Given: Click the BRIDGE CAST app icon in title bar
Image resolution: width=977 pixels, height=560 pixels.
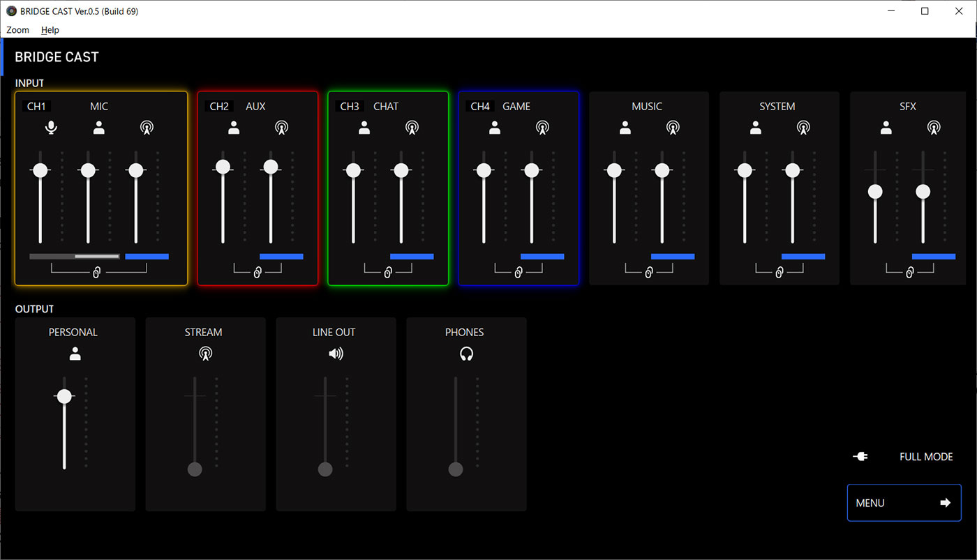Looking at the screenshot, I should (x=11, y=10).
